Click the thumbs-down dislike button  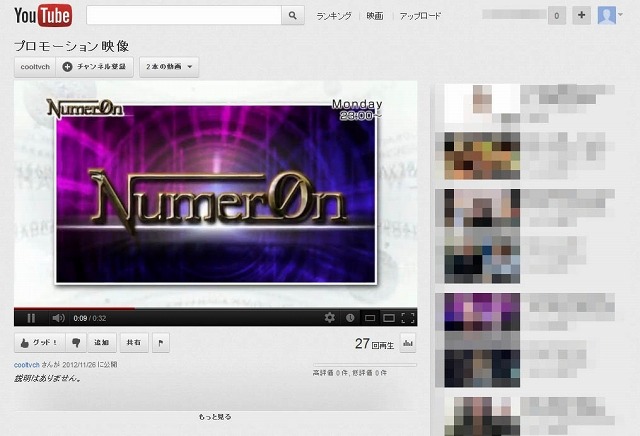(x=76, y=343)
